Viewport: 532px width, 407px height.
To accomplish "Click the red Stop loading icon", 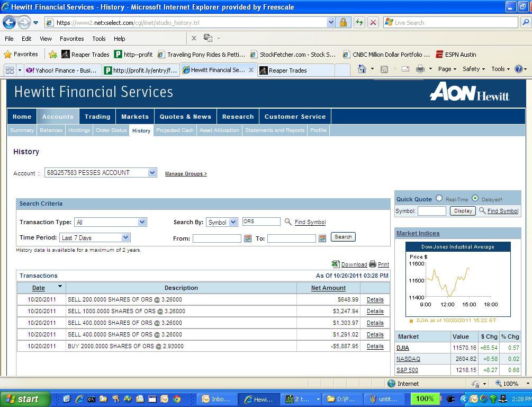I will (373, 23).
